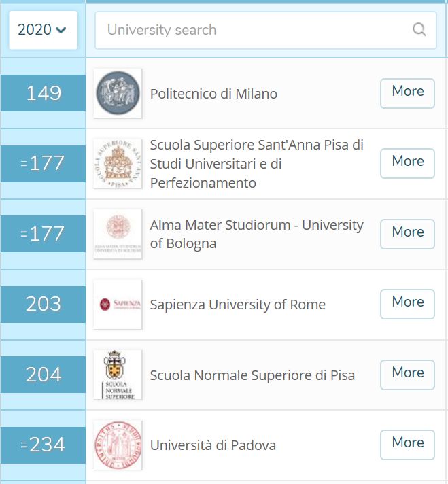The width and height of the screenshot is (448, 484).
Task: Open More for University of Bologna
Action: 408,234
